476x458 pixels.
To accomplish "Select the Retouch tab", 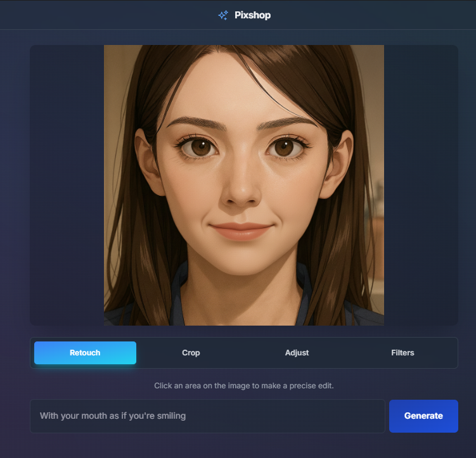I will click(85, 353).
